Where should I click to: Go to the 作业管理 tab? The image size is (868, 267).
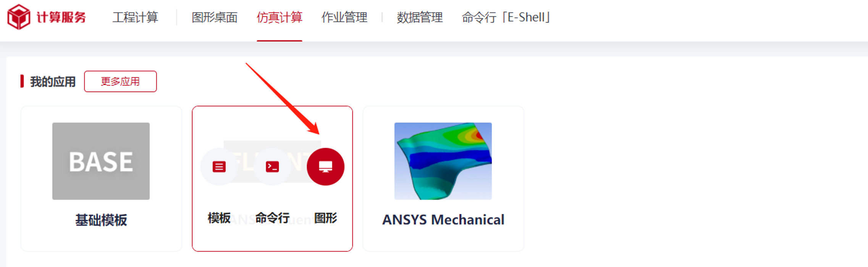pyautogui.click(x=344, y=17)
